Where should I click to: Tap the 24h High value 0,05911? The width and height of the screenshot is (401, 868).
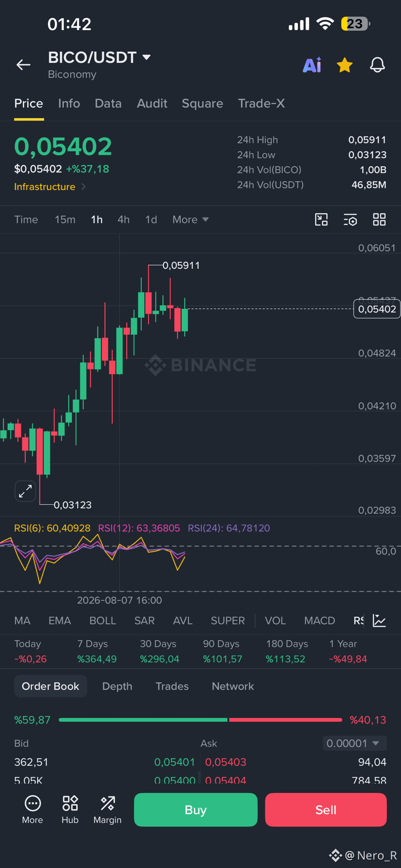coord(367,140)
